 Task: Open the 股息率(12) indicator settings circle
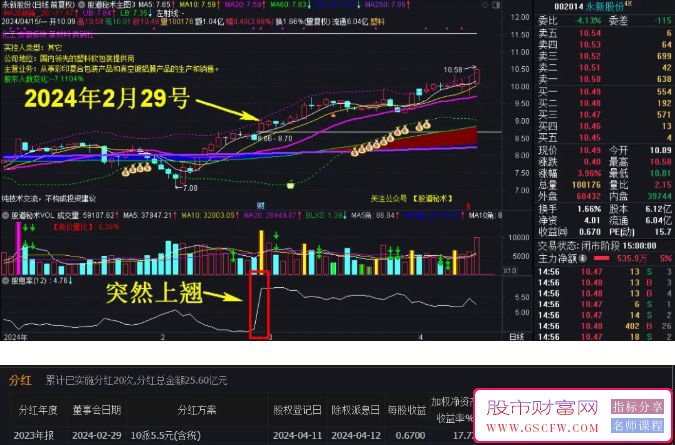[6, 281]
